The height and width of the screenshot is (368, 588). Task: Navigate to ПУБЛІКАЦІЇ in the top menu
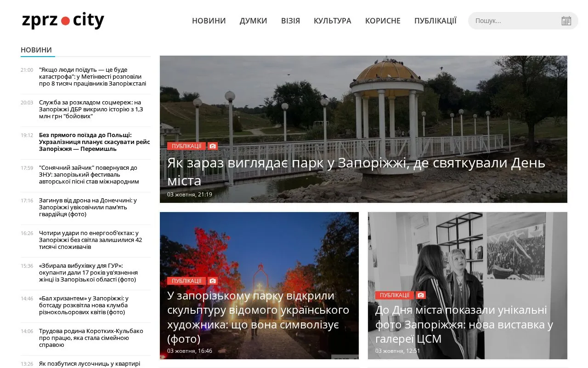pyautogui.click(x=435, y=21)
